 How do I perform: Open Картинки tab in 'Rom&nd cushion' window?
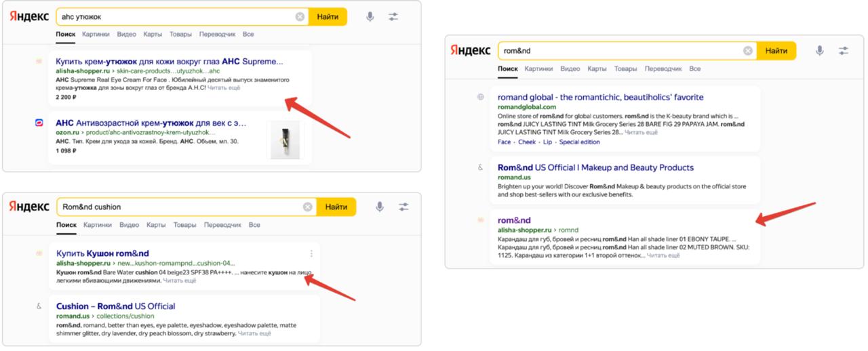(x=98, y=224)
